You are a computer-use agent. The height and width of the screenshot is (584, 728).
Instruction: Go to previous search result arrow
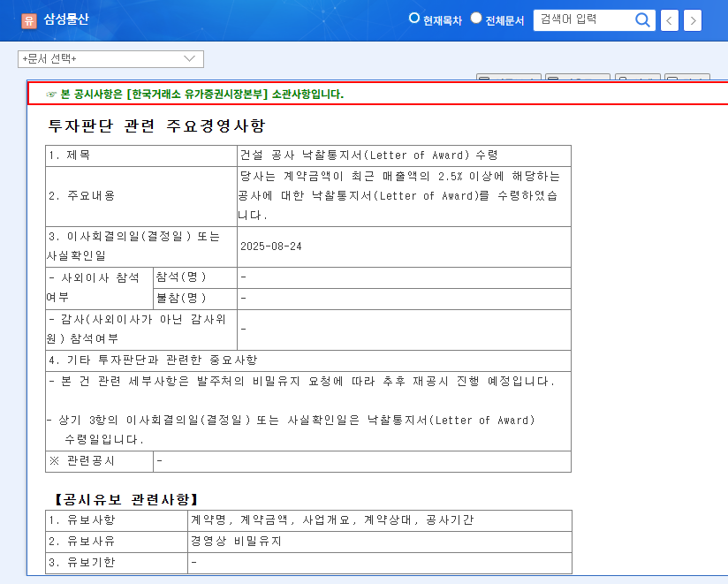tap(670, 20)
